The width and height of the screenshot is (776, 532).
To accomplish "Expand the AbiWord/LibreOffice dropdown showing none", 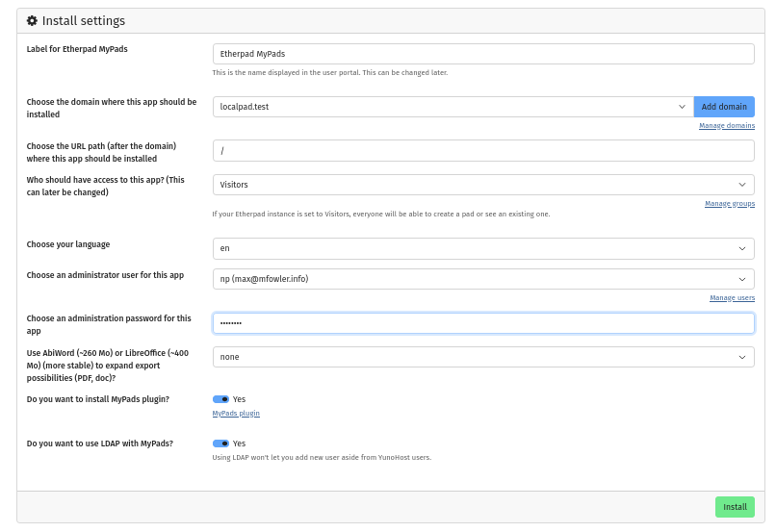I will [483, 357].
